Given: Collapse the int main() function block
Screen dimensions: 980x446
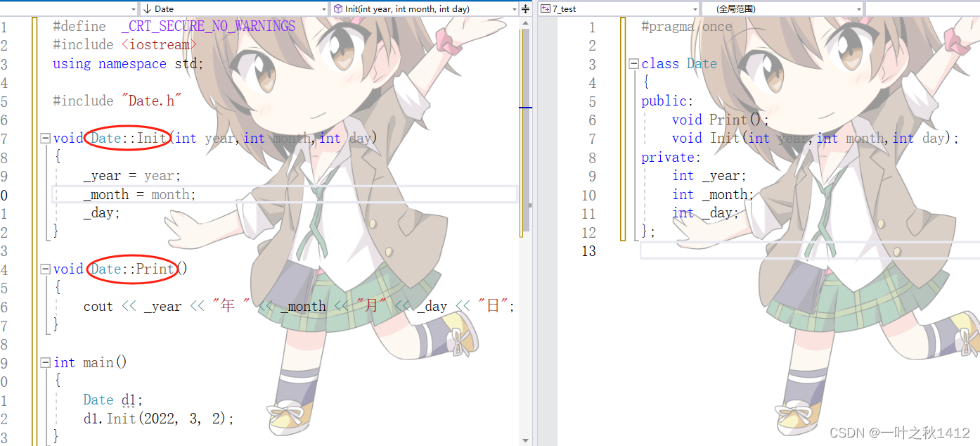Looking at the screenshot, I should click(x=46, y=362).
